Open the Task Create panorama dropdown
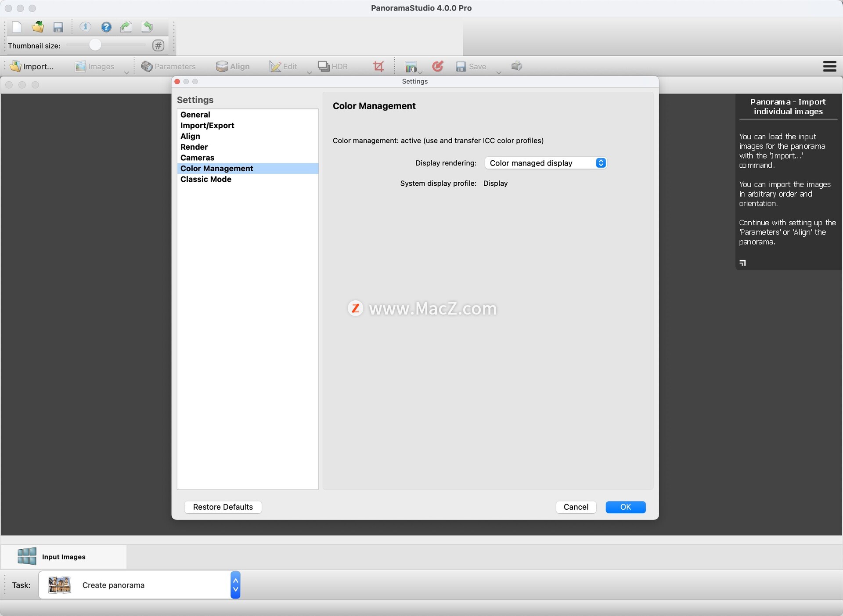843x616 pixels. [139, 585]
